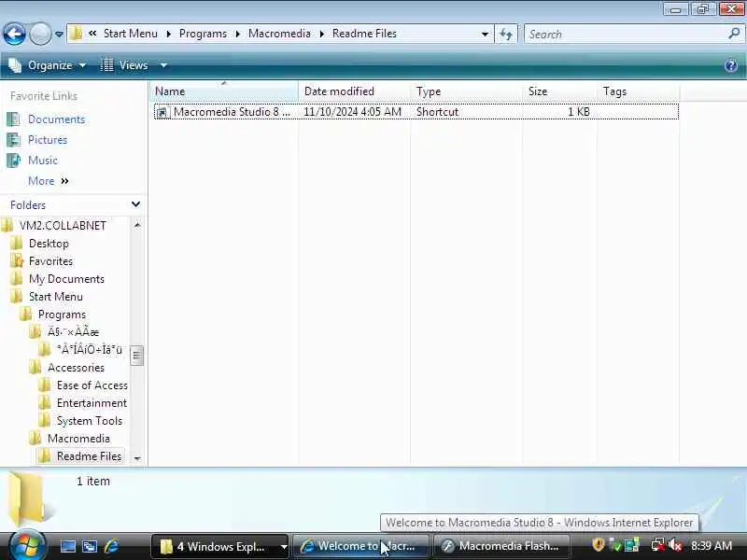The width and height of the screenshot is (747, 560).
Task: Select My Documents in folder tree
Action: click(x=66, y=279)
